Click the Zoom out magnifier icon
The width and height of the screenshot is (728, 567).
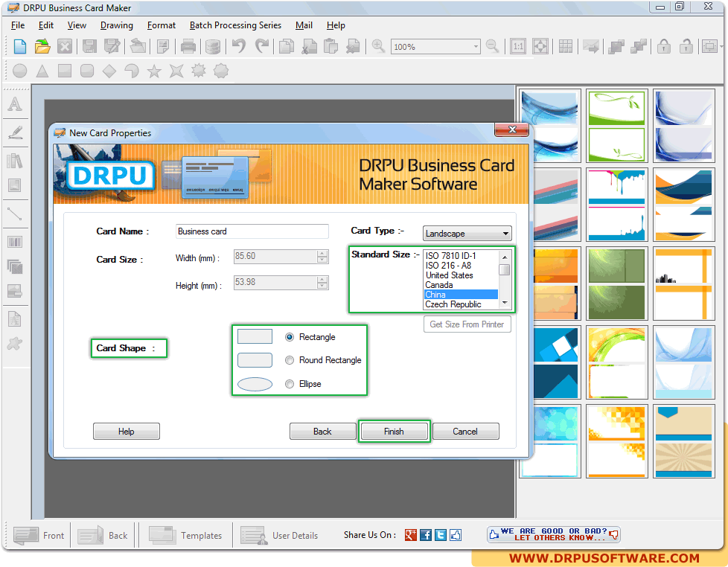(x=492, y=46)
